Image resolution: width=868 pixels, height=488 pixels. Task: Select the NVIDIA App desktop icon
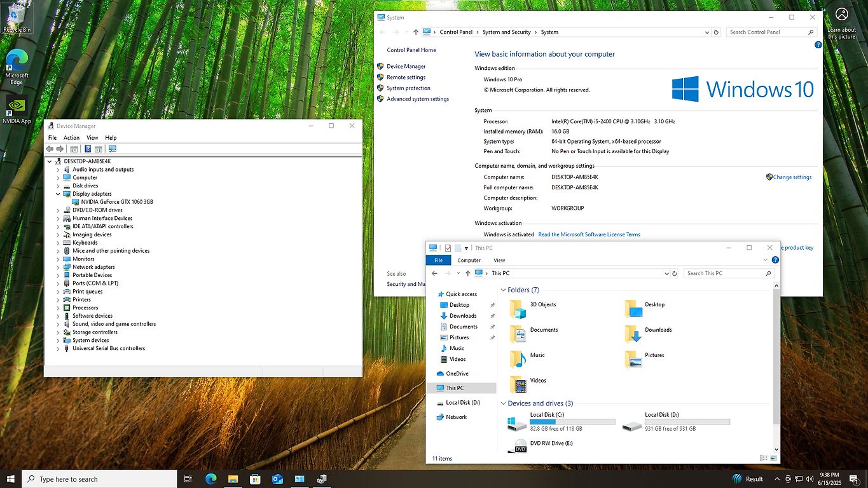click(x=17, y=110)
